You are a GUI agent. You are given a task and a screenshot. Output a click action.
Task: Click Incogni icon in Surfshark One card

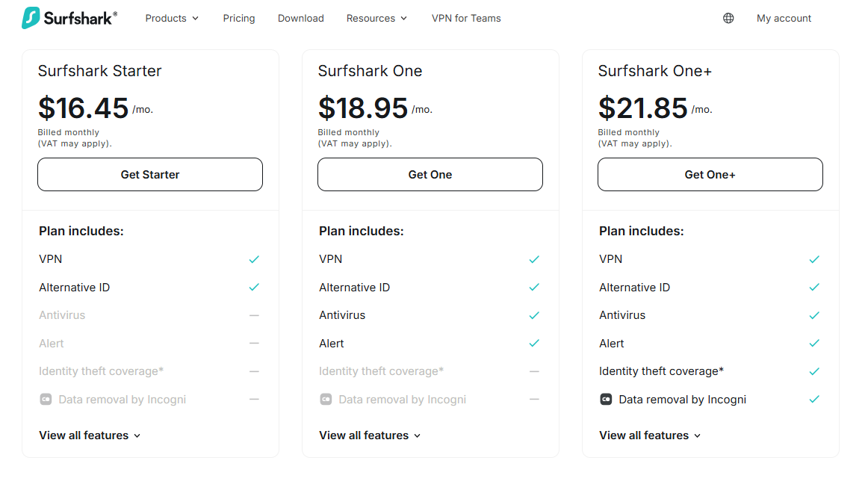326,399
